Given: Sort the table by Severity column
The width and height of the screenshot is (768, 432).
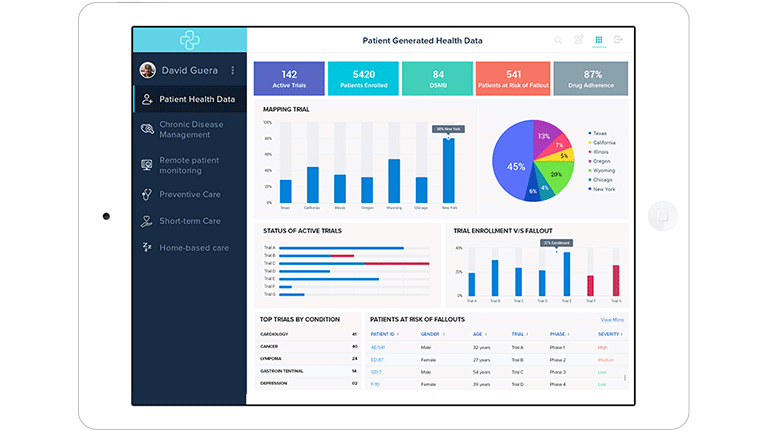Looking at the screenshot, I should (x=610, y=334).
